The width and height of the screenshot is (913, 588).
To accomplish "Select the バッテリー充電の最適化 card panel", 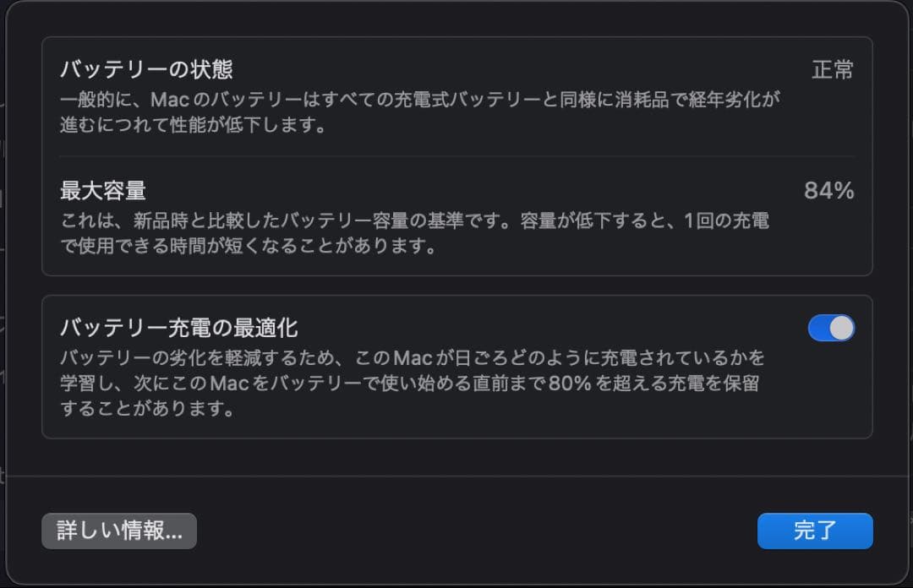I will (x=456, y=366).
